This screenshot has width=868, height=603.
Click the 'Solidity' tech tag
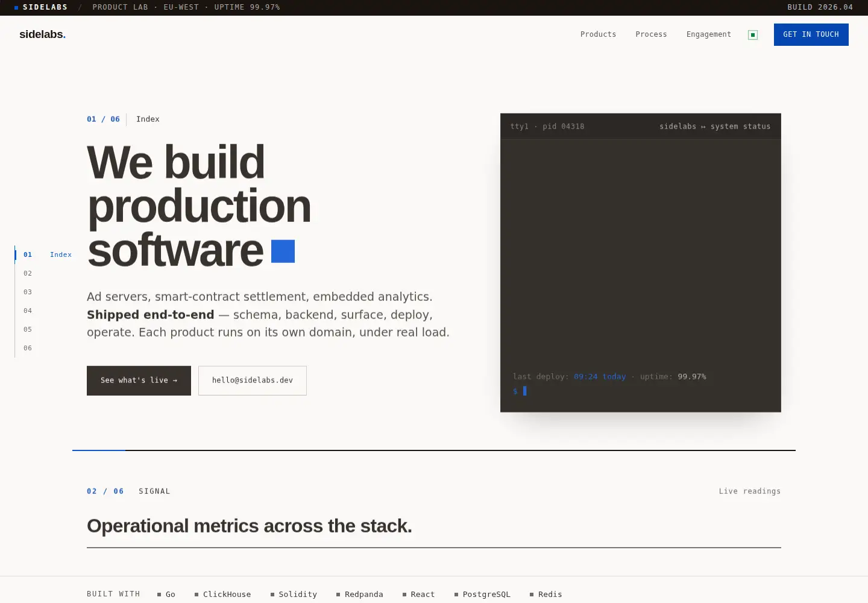(294, 595)
